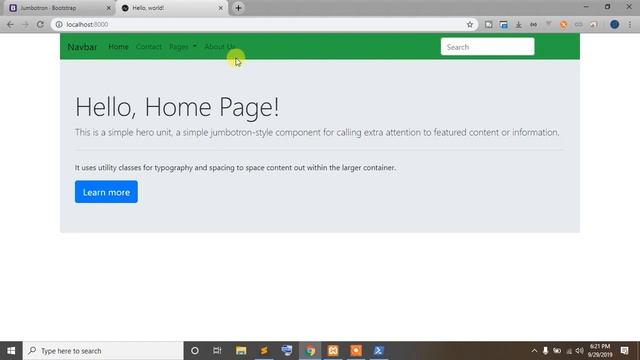Click the microphone icon in system tray
Screen dimensions: 640x360
tap(545, 351)
